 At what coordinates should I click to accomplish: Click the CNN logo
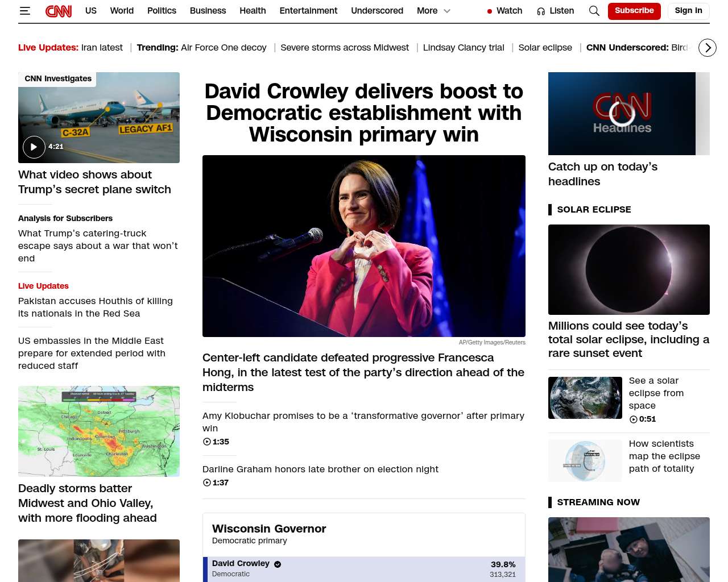(x=59, y=11)
